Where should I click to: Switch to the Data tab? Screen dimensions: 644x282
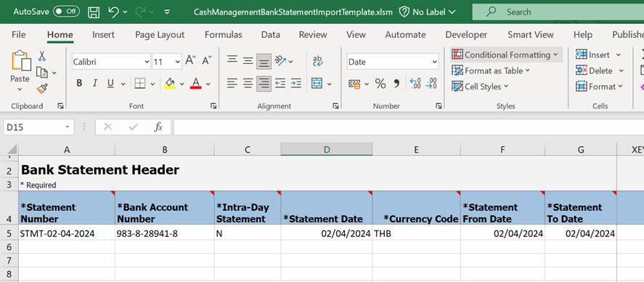(x=271, y=35)
